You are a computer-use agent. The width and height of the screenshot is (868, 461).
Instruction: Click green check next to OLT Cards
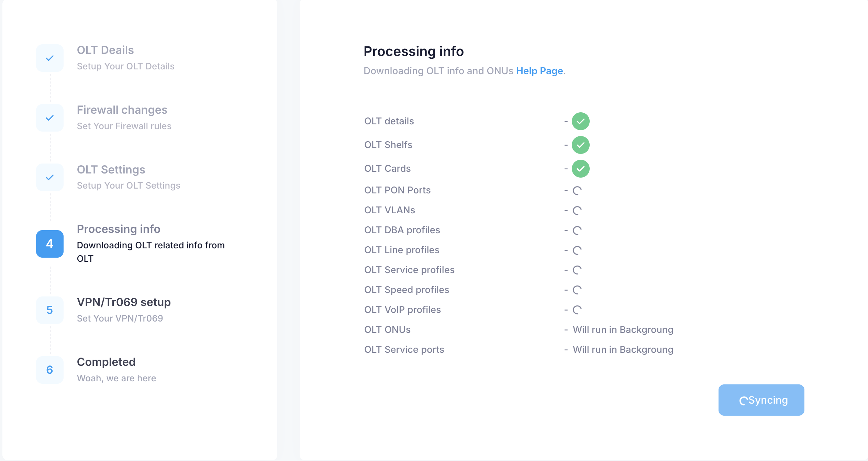tap(580, 169)
